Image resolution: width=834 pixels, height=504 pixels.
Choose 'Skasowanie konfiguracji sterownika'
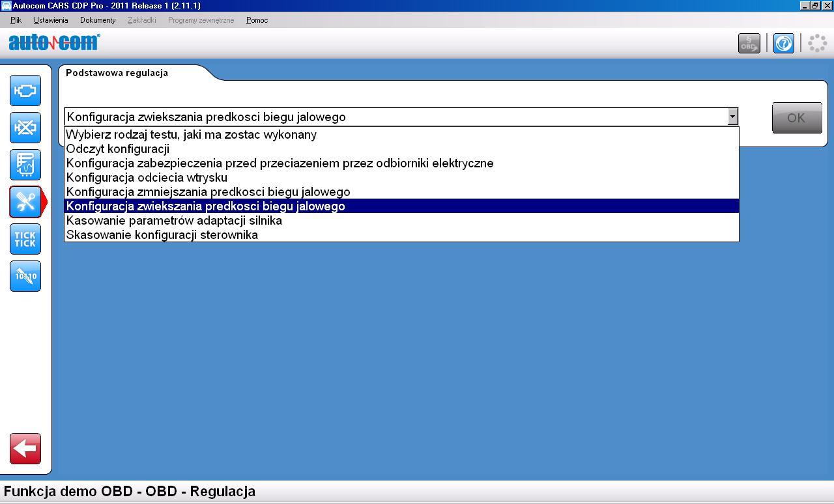(401, 234)
